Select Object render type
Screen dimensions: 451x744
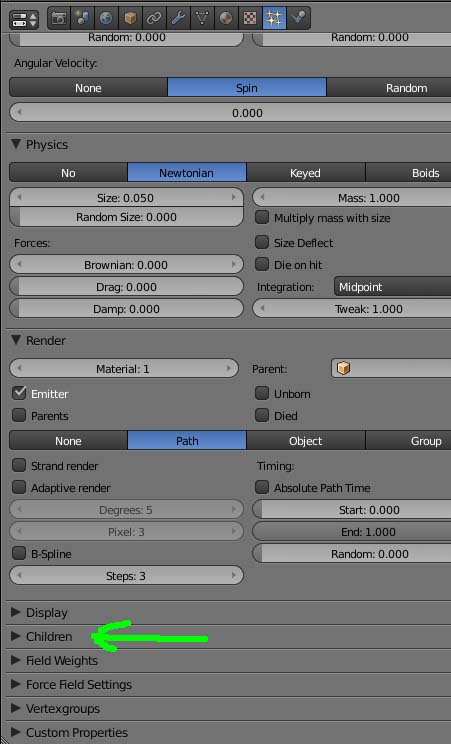point(306,441)
